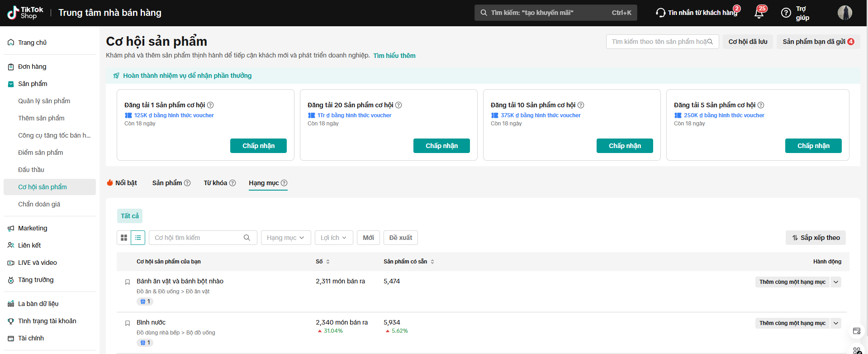This screenshot has width=868, height=354.
Task: Bookmark the Bánh ăn vặt opportunity
Action: pyautogui.click(x=128, y=282)
